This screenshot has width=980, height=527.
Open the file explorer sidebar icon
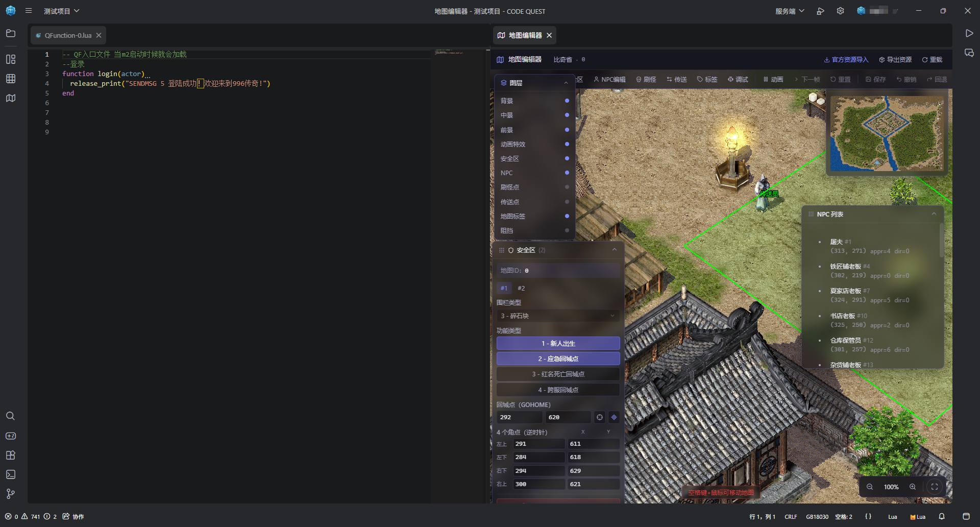(x=11, y=33)
